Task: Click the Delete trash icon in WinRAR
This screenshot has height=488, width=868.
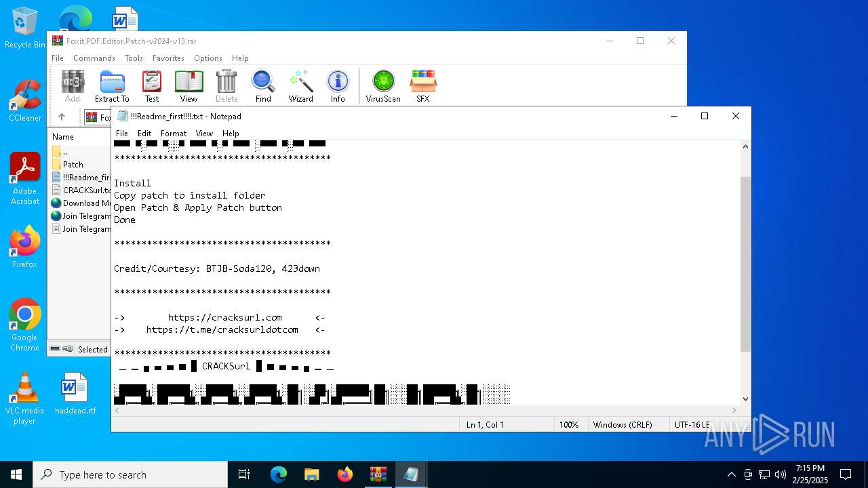Action: 226,86
